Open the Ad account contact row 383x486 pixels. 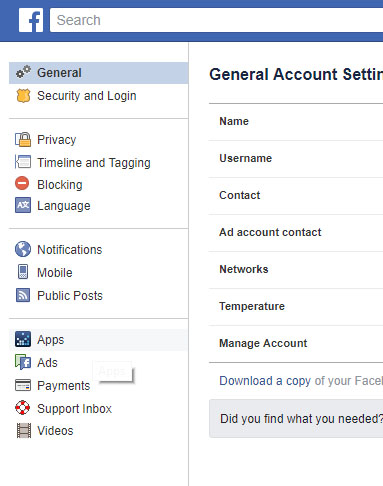coord(296,233)
